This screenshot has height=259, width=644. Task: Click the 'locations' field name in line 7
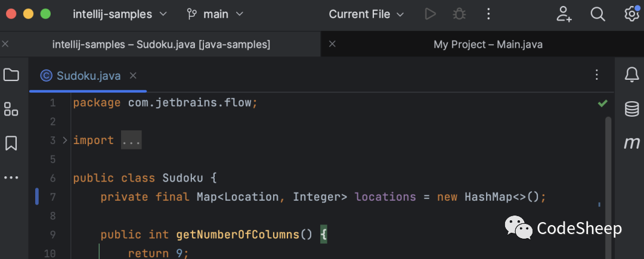385,197
